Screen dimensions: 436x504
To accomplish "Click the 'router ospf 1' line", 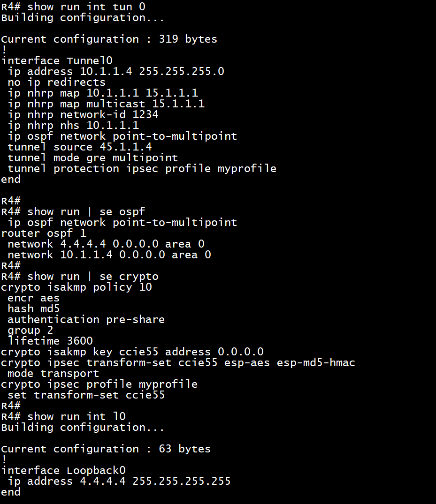I will tap(44, 233).
